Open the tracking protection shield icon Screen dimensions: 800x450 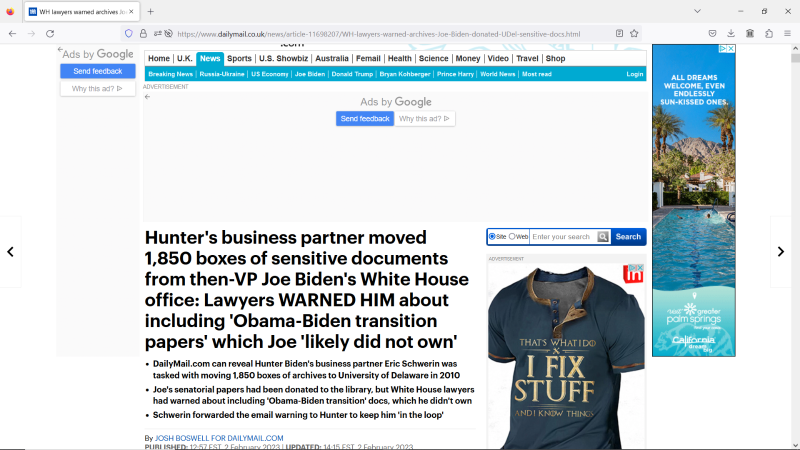[129, 34]
